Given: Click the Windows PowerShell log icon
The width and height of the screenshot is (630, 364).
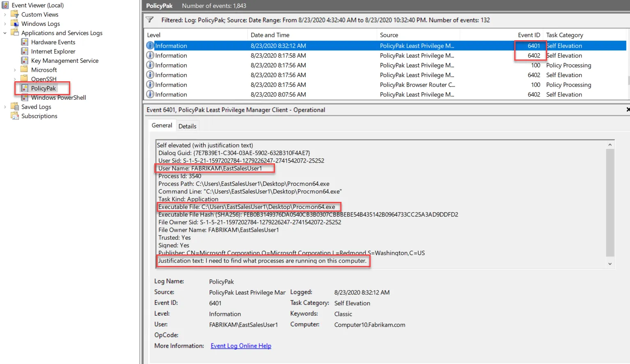Looking at the screenshot, I should coord(25,98).
